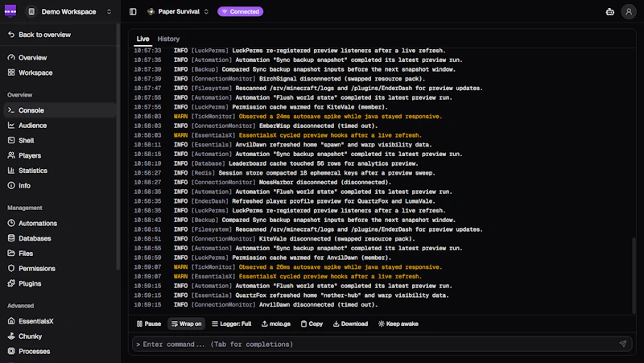Click the 26ms autosave spike warning line
644x363 pixels.
click(287, 267)
